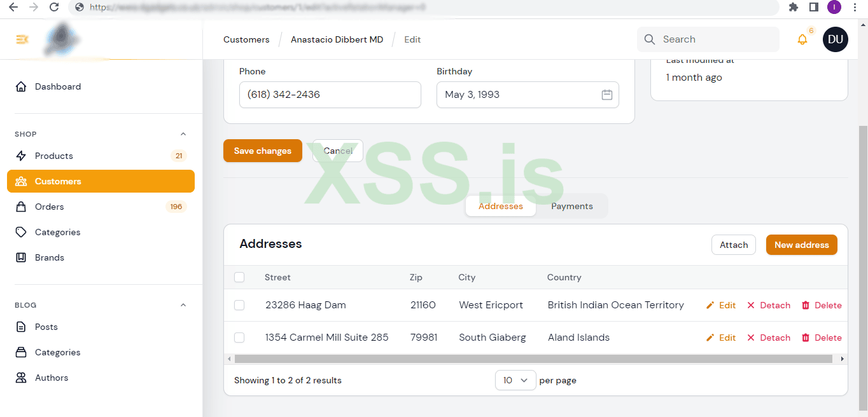Select the Addresses tab
This screenshot has height=417, width=868.
click(500, 206)
